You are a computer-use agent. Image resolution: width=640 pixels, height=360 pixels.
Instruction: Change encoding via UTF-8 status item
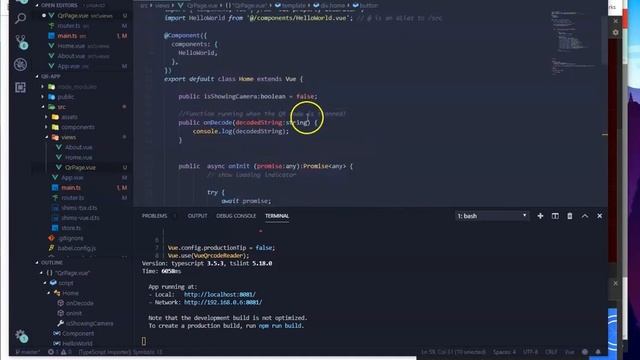coord(530,352)
